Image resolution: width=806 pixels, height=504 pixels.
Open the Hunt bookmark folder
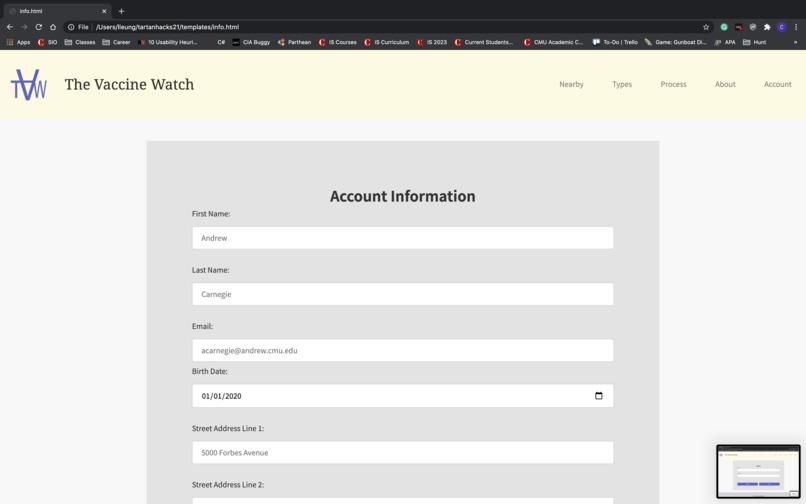pyautogui.click(x=755, y=42)
